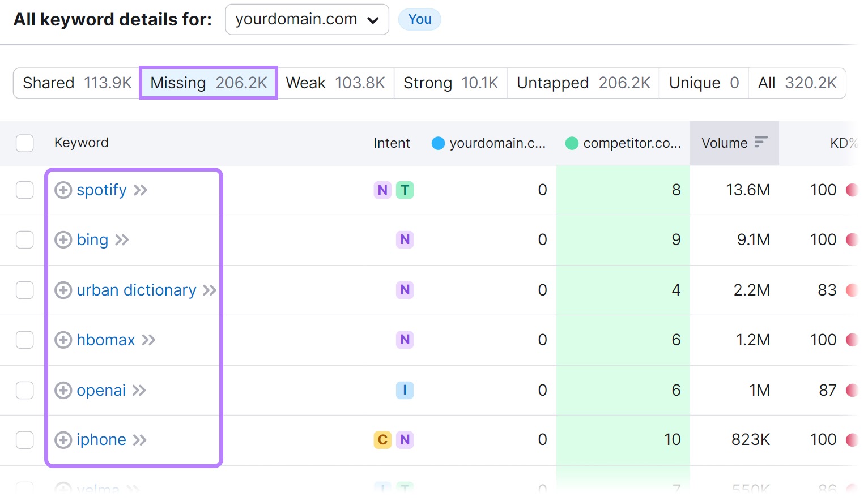
Task: Open the hbomax keyword link
Action: pyautogui.click(x=106, y=340)
